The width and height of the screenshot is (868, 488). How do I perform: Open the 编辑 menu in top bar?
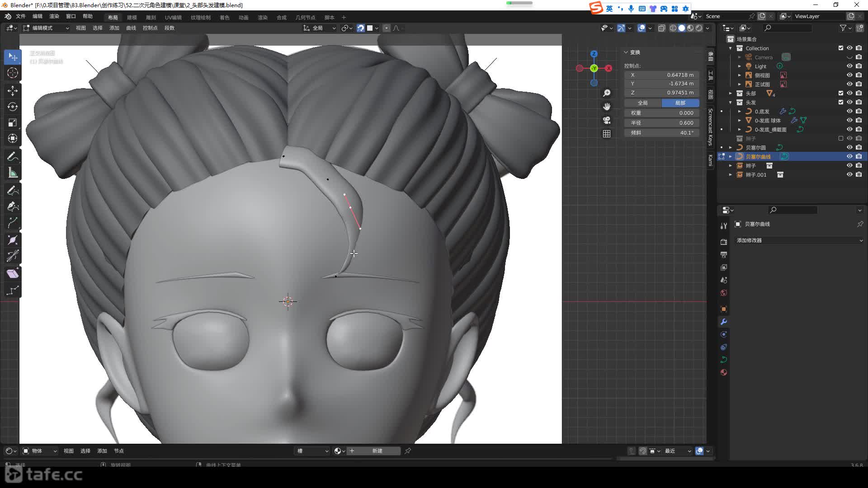(38, 16)
